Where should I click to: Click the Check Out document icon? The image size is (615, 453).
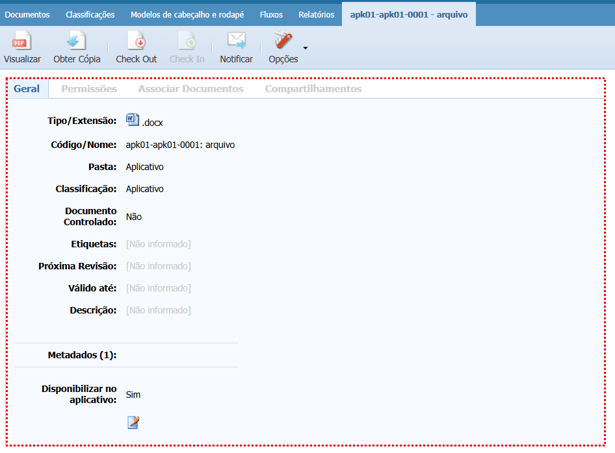(x=136, y=41)
